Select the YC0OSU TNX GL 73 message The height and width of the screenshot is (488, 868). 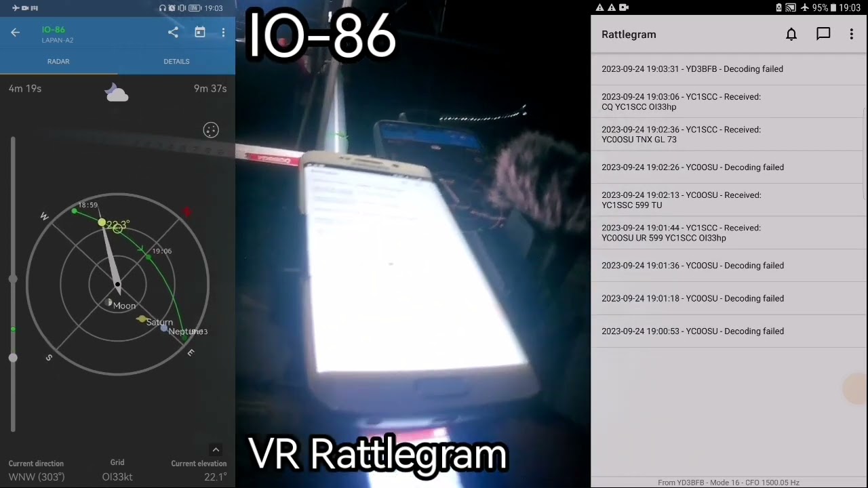pyautogui.click(x=729, y=134)
